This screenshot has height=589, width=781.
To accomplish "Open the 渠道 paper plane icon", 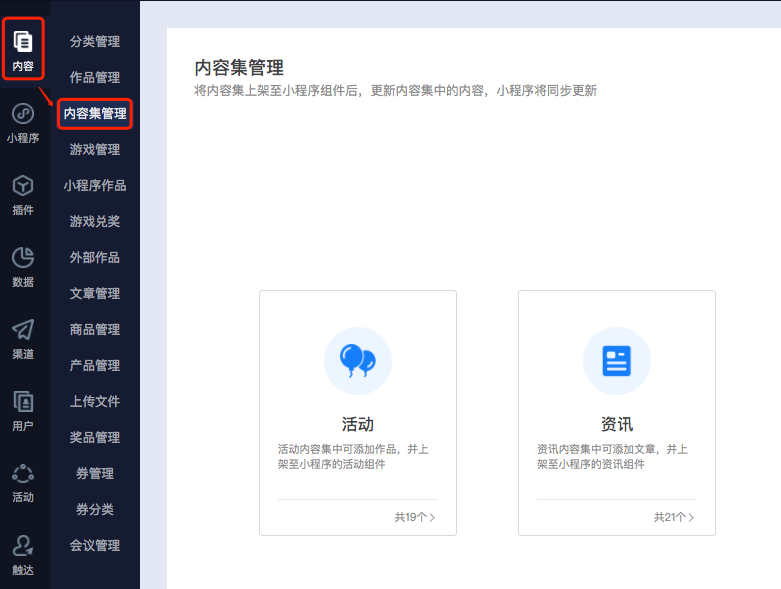I will [23, 330].
